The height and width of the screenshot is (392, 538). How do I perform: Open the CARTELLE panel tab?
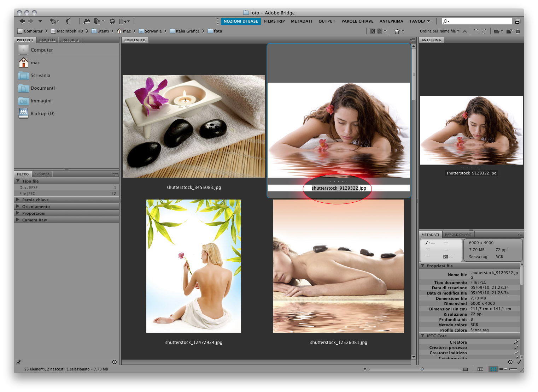[47, 40]
